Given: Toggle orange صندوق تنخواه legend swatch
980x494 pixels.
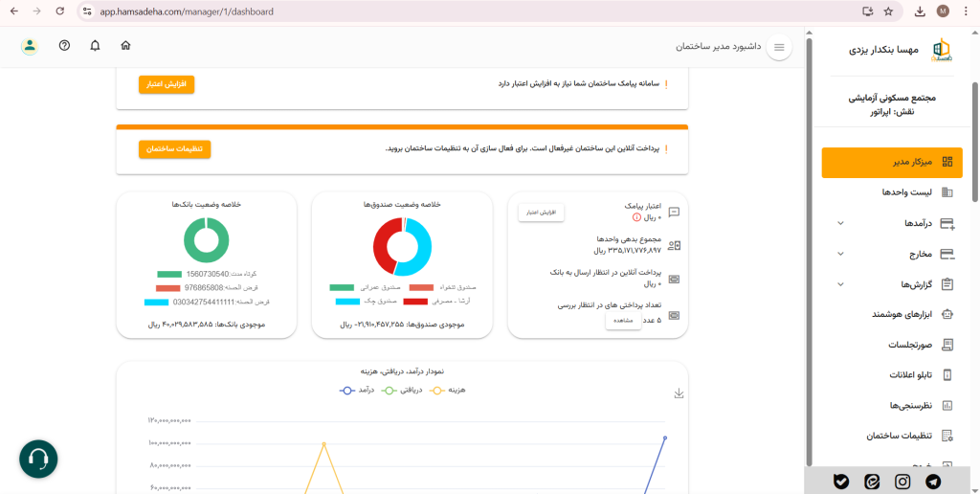Looking at the screenshot, I should click(421, 287).
